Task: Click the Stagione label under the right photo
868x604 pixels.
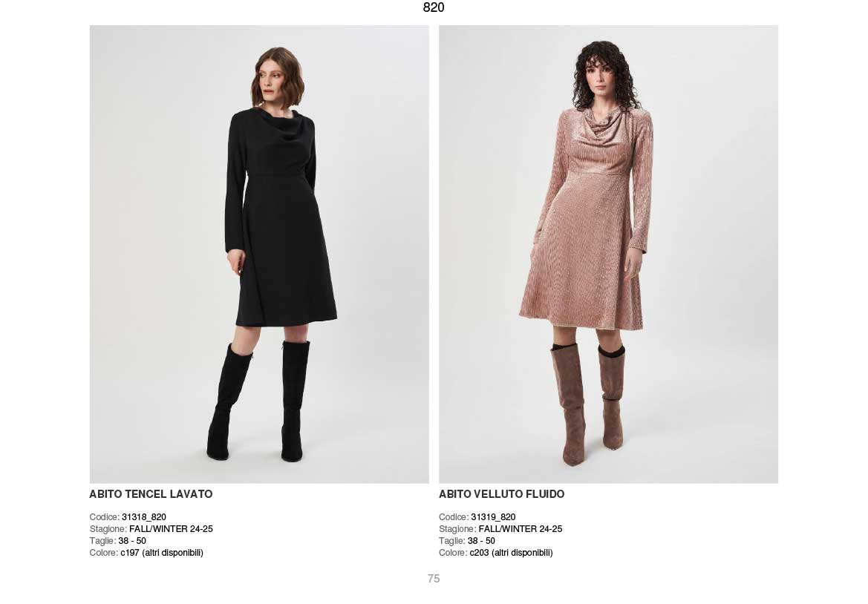Action: pos(458,529)
